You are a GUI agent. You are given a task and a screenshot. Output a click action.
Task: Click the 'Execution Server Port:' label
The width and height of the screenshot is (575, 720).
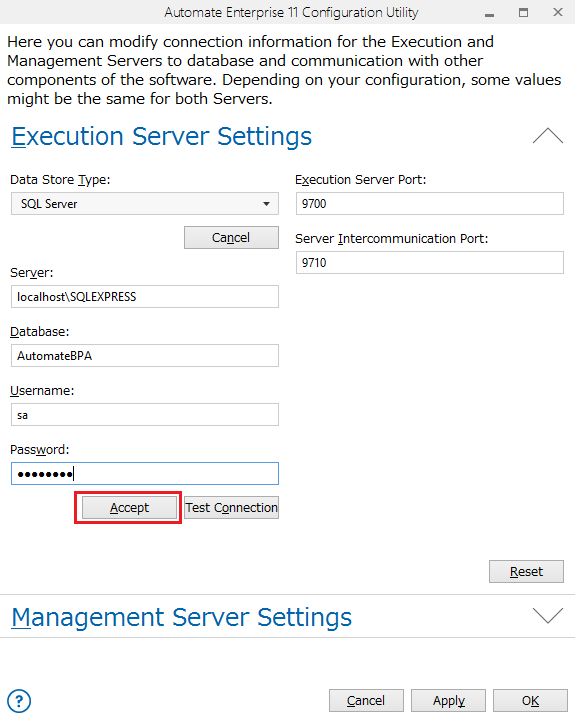click(361, 180)
